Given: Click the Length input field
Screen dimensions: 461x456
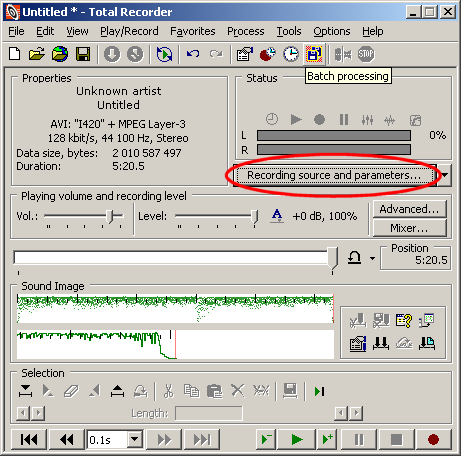Looking at the screenshot, I should pyautogui.click(x=209, y=413).
